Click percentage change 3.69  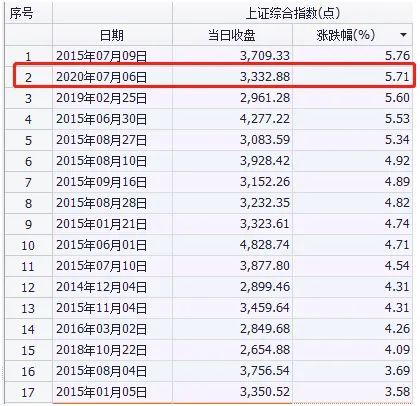(397, 370)
